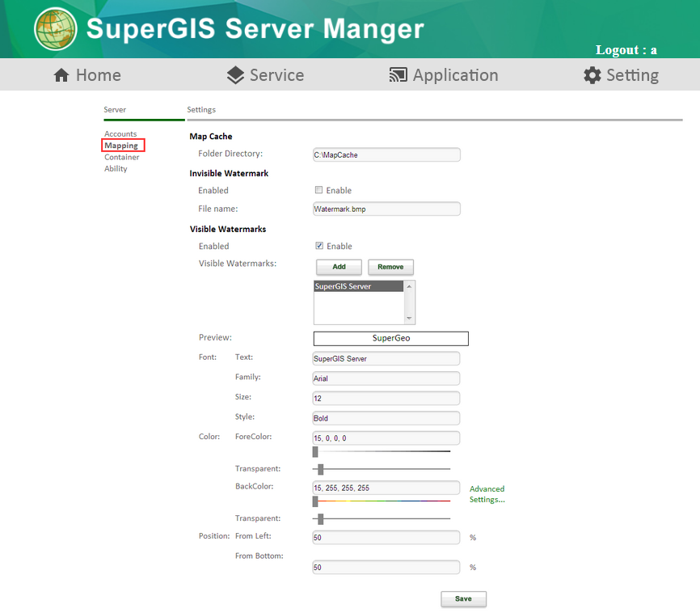Image resolution: width=700 pixels, height=613 pixels.
Task: Click the font Family field
Action: pyautogui.click(x=386, y=378)
